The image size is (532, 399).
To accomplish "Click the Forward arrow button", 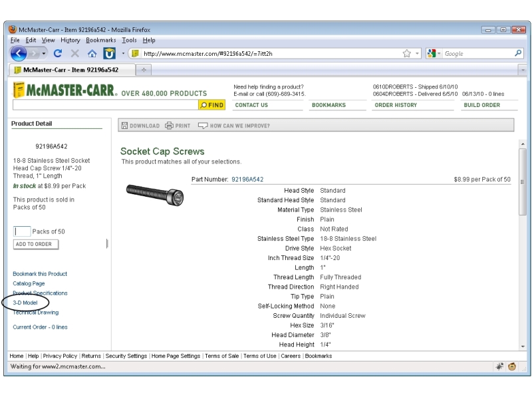I will tap(34, 53).
